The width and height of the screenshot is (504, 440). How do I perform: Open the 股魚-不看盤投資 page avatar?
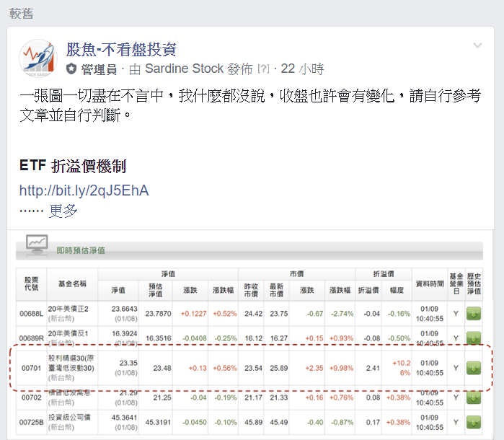click(x=38, y=58)
